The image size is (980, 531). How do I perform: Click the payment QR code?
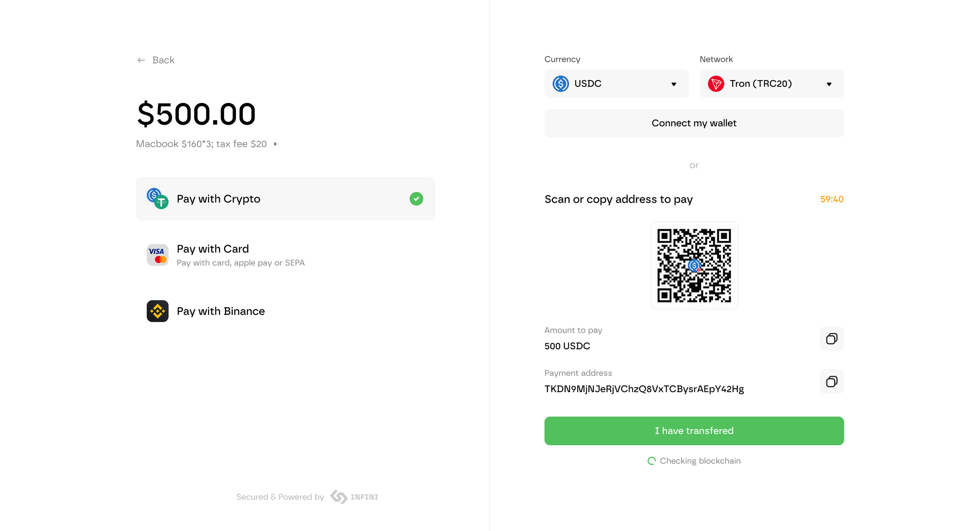click(x=694, y=265)
